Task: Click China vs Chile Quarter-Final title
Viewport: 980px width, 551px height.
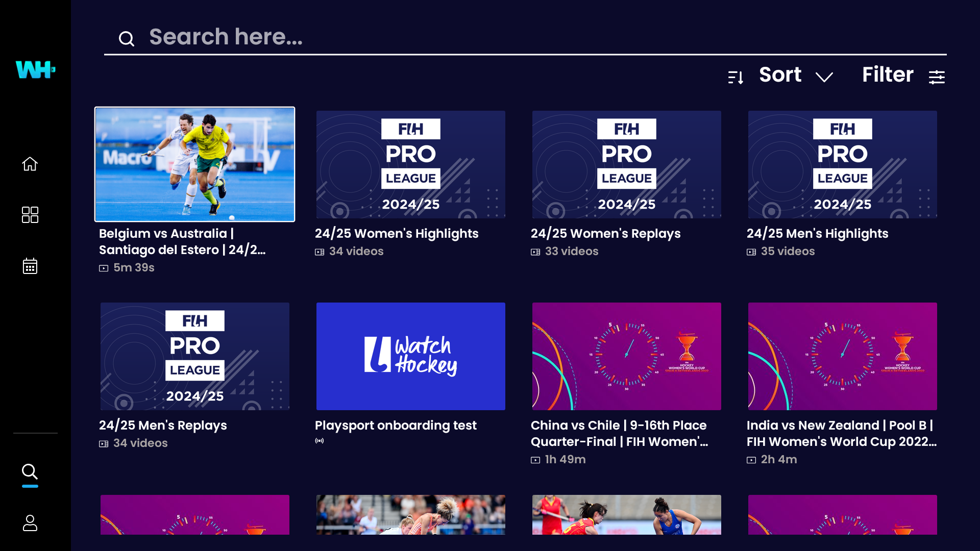Action: coord(619,434)
